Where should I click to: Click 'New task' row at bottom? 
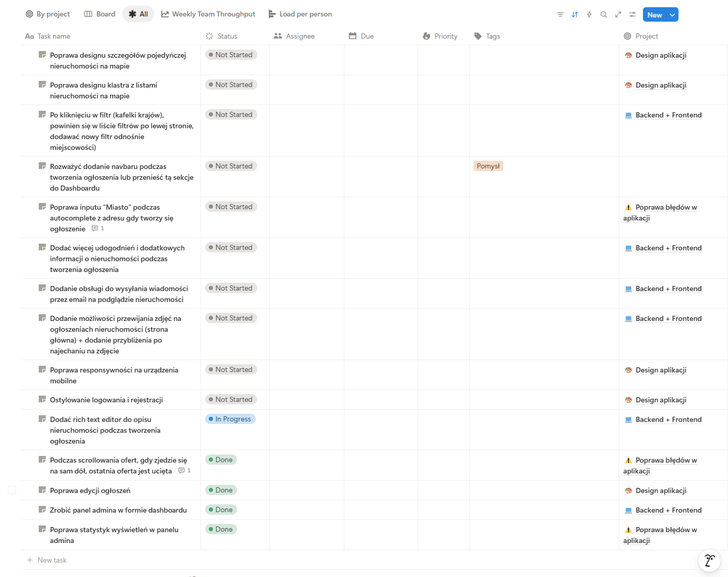[52, 560]
